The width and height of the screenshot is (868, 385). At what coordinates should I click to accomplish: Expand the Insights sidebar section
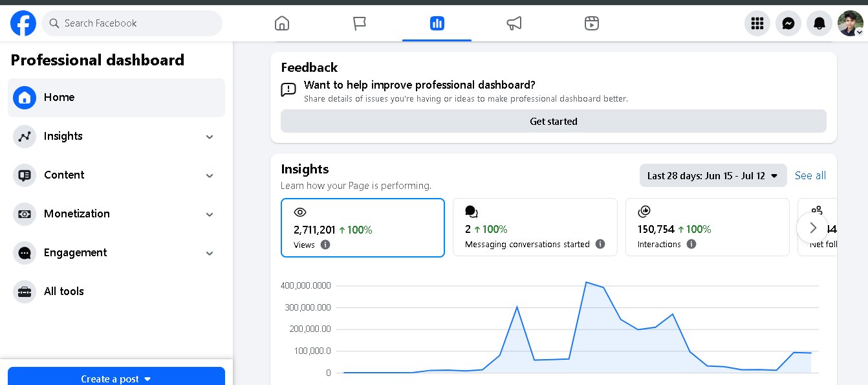click(116, 137)
